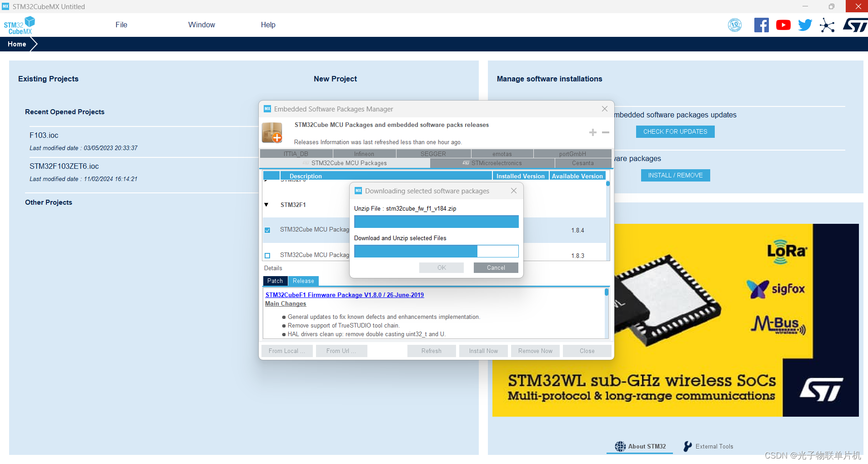Open the External Tools tab
Image resolution: width=868 pixels, height=464 pixels.
click(x=708, y=446)
